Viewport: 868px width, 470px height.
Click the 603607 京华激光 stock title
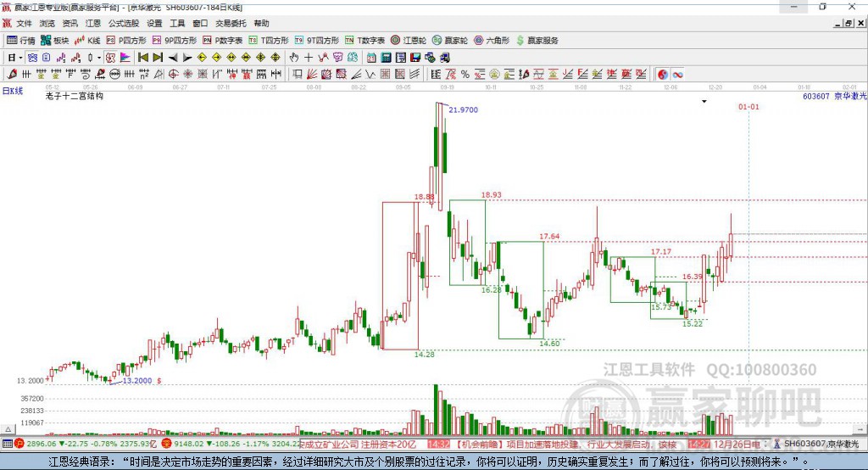click(x=834, y=96)
